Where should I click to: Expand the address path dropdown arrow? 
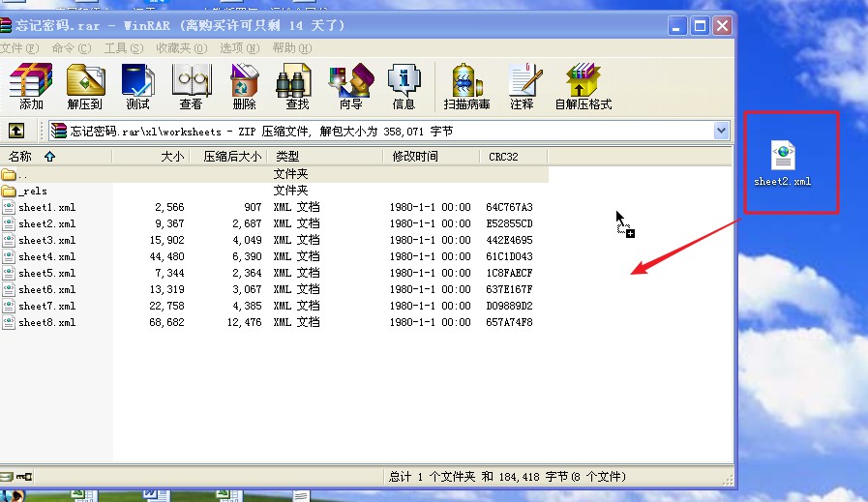point(721,132)
